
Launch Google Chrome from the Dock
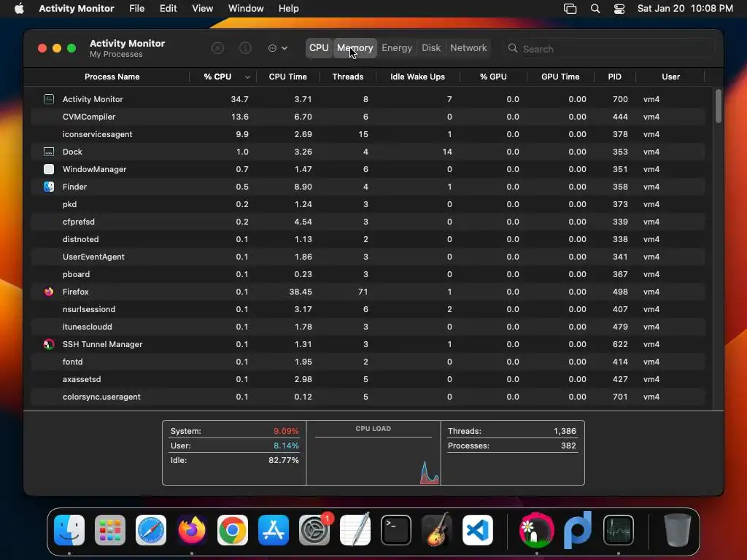pos(233,530)
